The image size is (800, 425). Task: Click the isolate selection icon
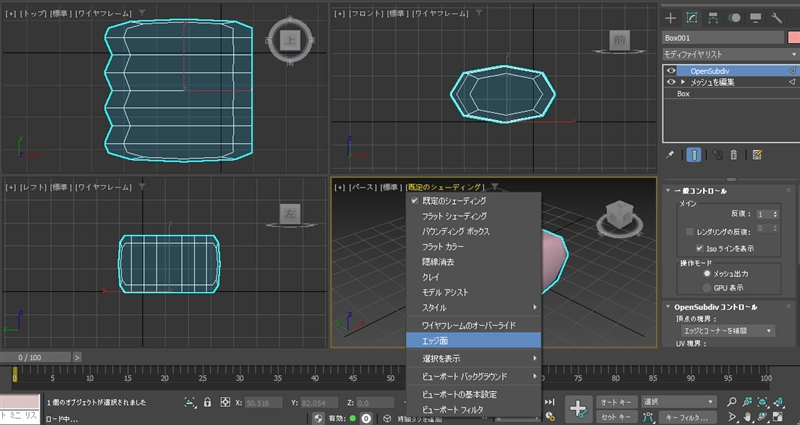pyautogui.click(x=190, y=403)
